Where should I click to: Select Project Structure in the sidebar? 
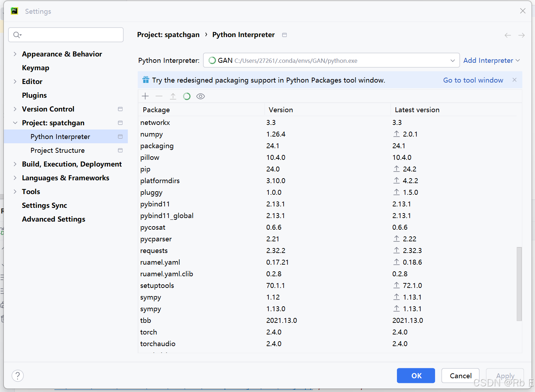point(58,150)
